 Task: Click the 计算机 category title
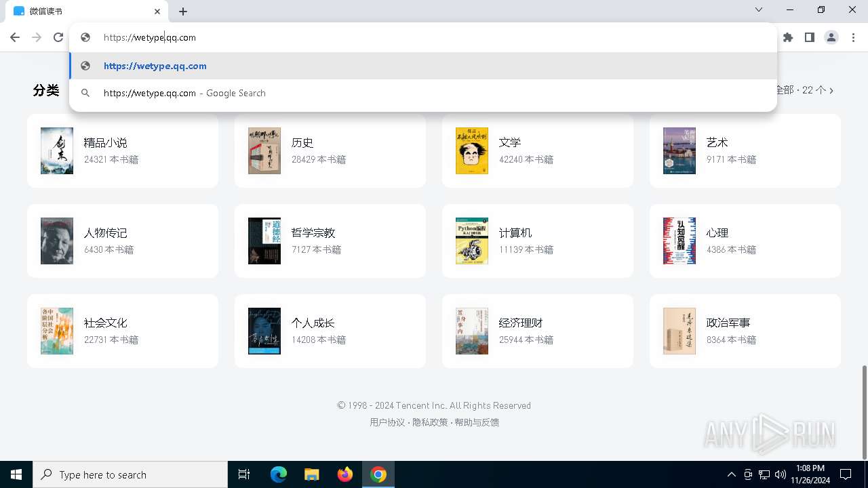click(x=515, y=233)
